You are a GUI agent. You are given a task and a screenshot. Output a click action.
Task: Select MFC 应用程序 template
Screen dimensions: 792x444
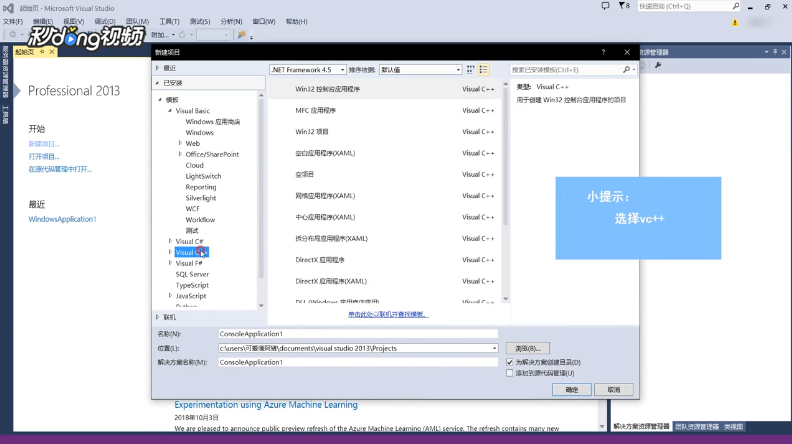coord(384,110)
